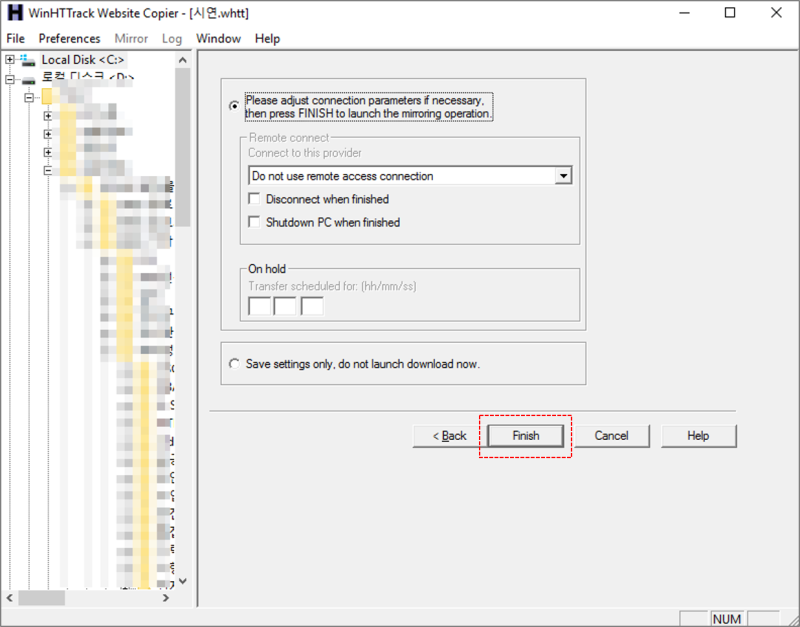800x627 pixels.
Task: Focus the seconds field of scheduled transfer
Action: [x=312, y=306]
